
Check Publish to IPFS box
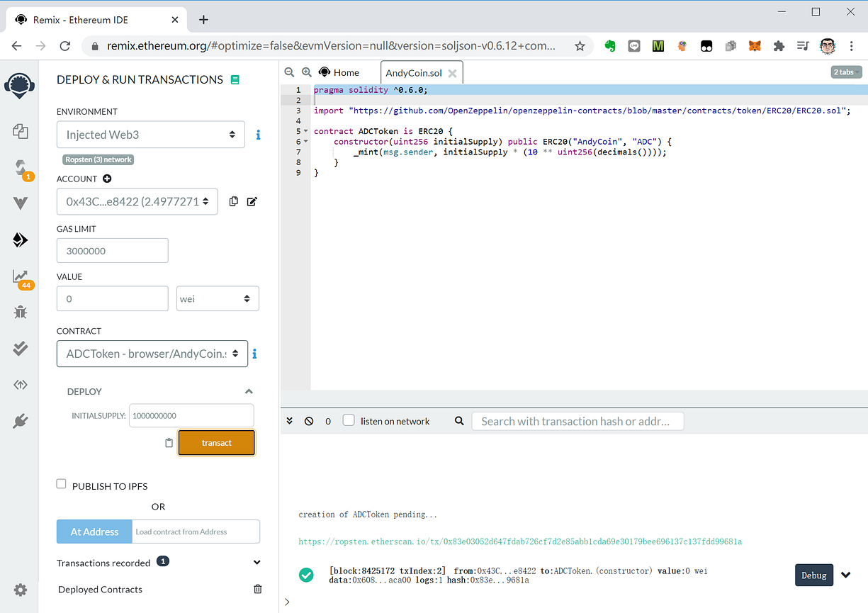(x=62, y=484)
